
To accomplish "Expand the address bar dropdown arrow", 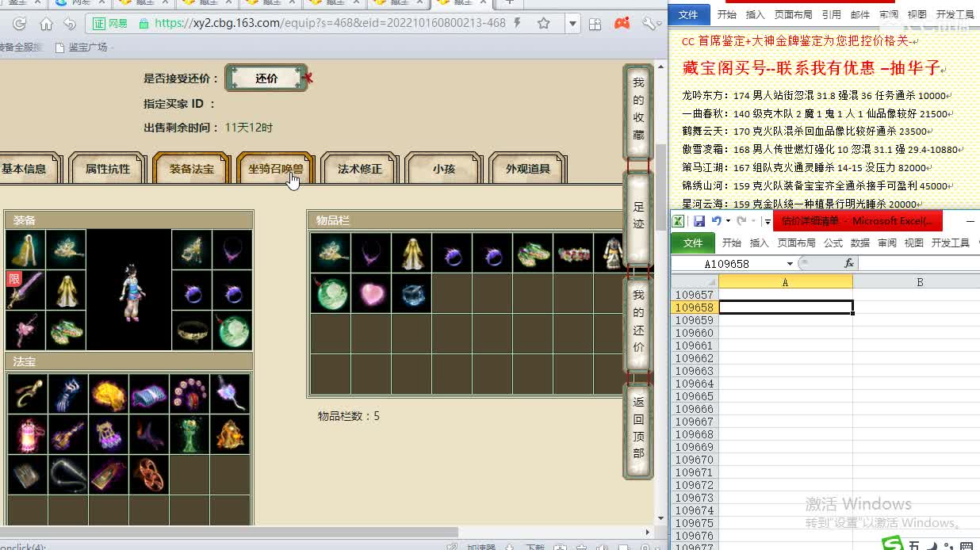I will coord(573,24).
